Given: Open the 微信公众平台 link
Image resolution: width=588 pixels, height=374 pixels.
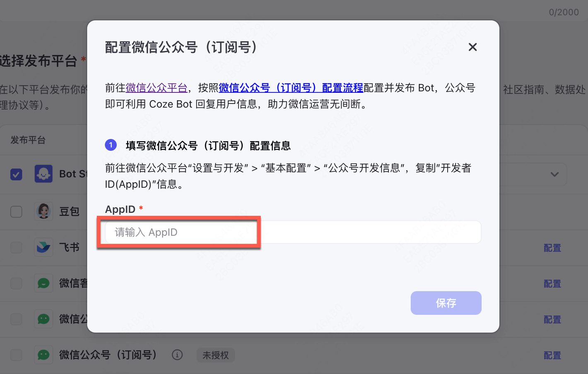Looking at the screenshot, I should point(157,88).
